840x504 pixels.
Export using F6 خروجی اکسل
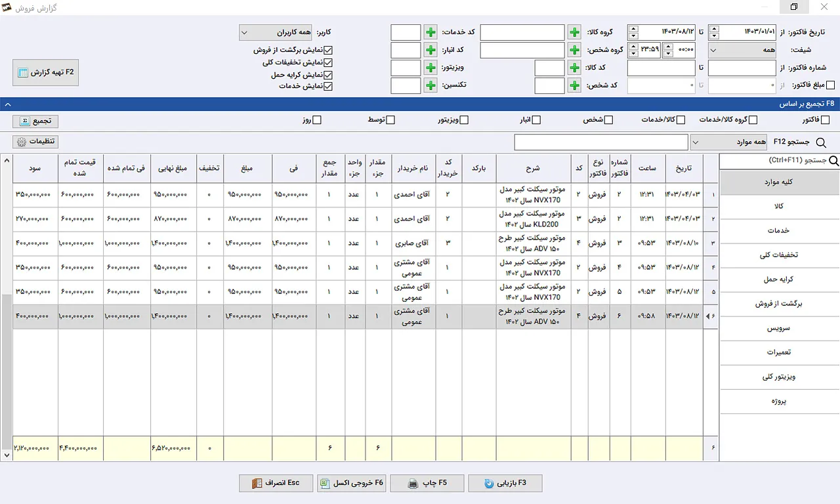pos(351,484)
